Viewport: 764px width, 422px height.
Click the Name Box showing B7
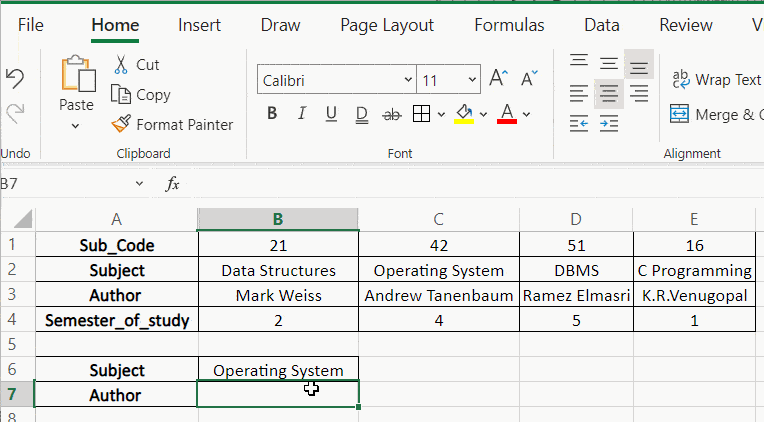[x=66, y=184]
